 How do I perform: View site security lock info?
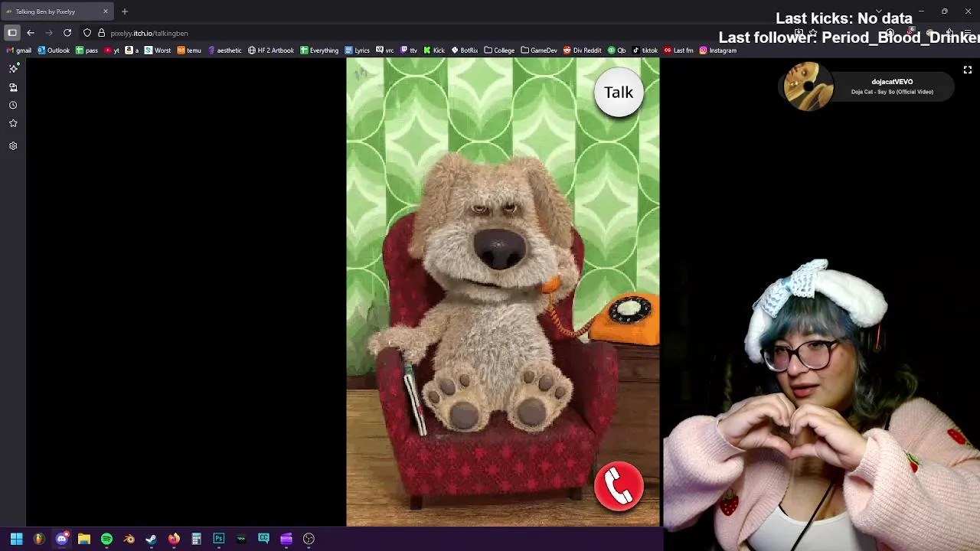click(x=101, y=33)
